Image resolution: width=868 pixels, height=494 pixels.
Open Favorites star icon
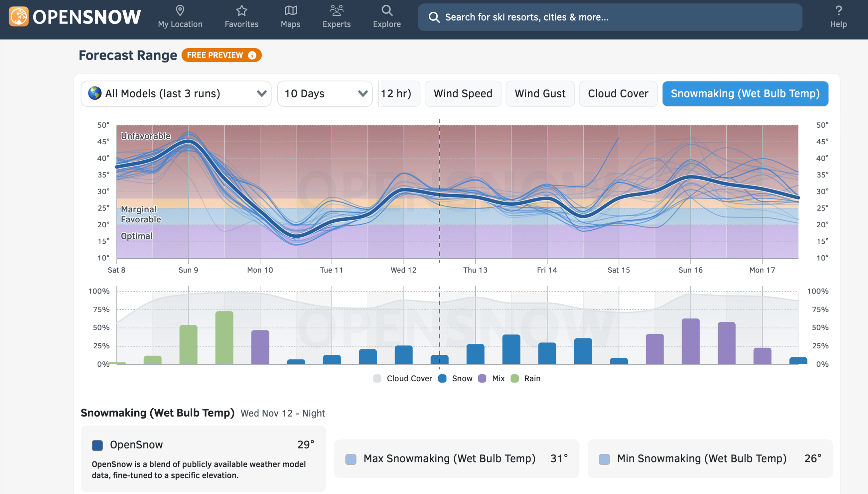[241, 11]
